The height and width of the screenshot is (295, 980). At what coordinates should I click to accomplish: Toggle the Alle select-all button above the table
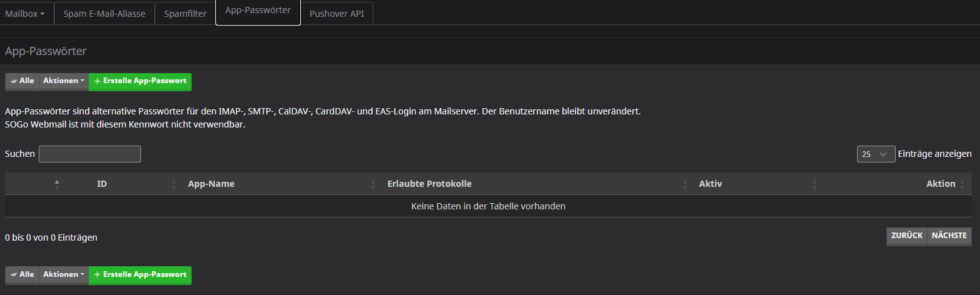point(22,81)
